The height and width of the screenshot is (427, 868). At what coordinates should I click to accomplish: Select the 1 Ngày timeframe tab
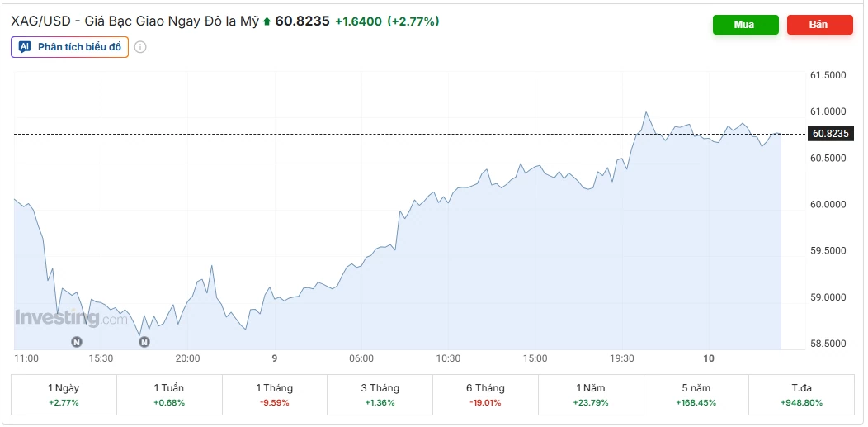pos(64,395)
